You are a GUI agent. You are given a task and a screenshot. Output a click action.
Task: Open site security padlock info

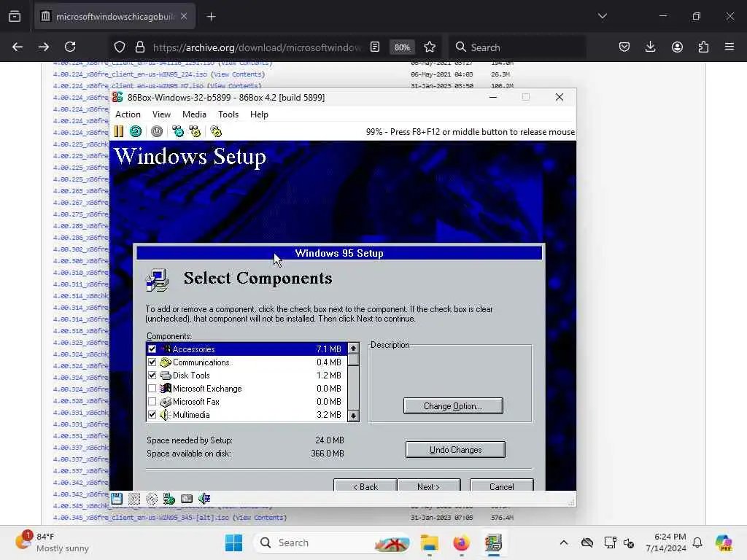pos(139,47)
